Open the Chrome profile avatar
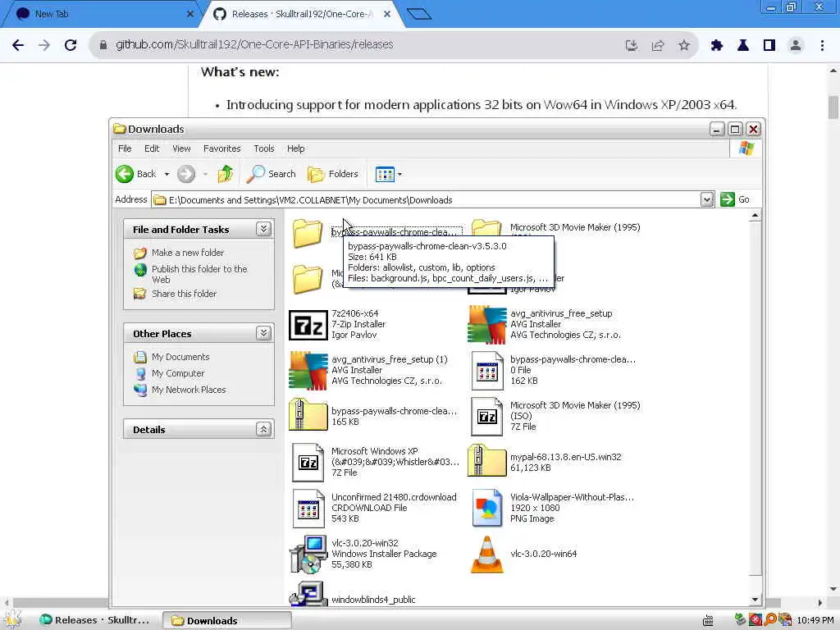 click(x=796, y=45)
